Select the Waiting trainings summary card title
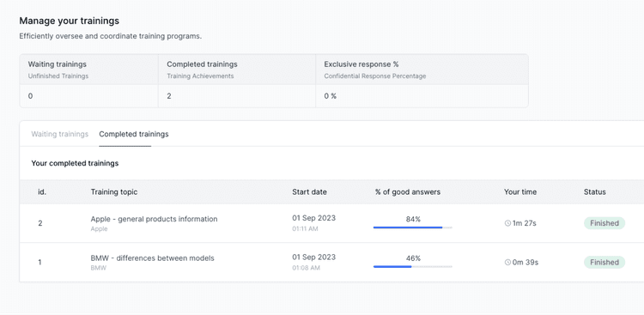The width and height of the screenshot is (644, 315). tap(57, 64)
